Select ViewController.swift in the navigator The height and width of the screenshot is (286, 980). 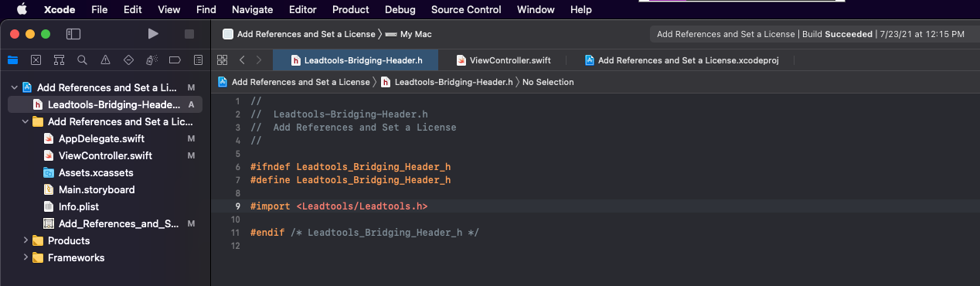point(105,155)
